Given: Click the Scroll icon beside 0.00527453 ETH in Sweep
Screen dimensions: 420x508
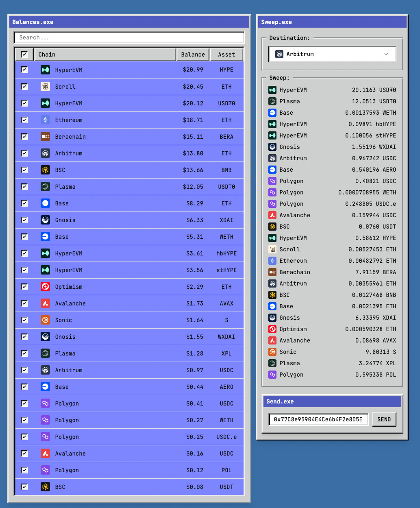Looking at the screenshot, I should 272,249.
